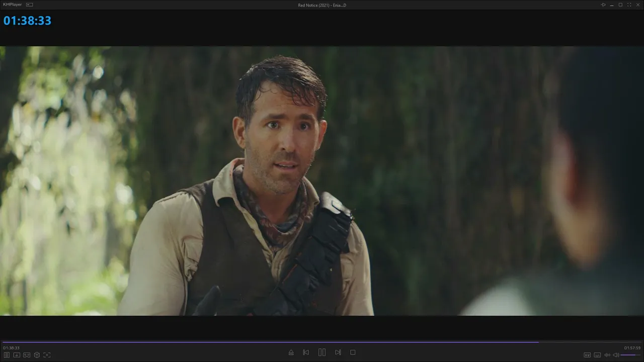
Task: Click the total duration 01:57:59 label
Action: point(632,348)
